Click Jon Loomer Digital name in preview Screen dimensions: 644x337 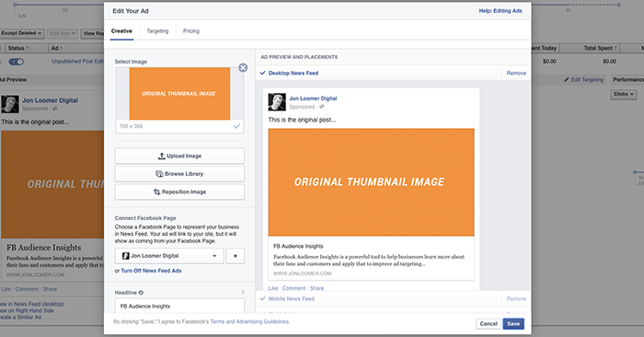click(313, 99)
